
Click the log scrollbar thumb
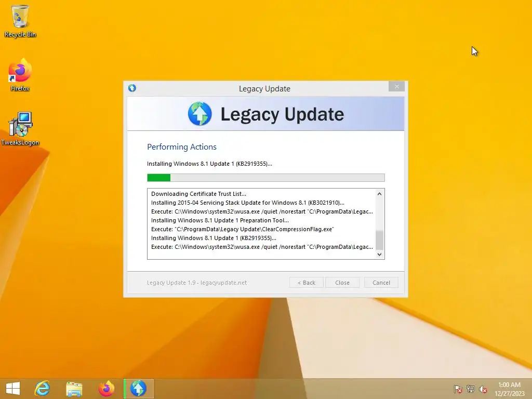(379, 240)
